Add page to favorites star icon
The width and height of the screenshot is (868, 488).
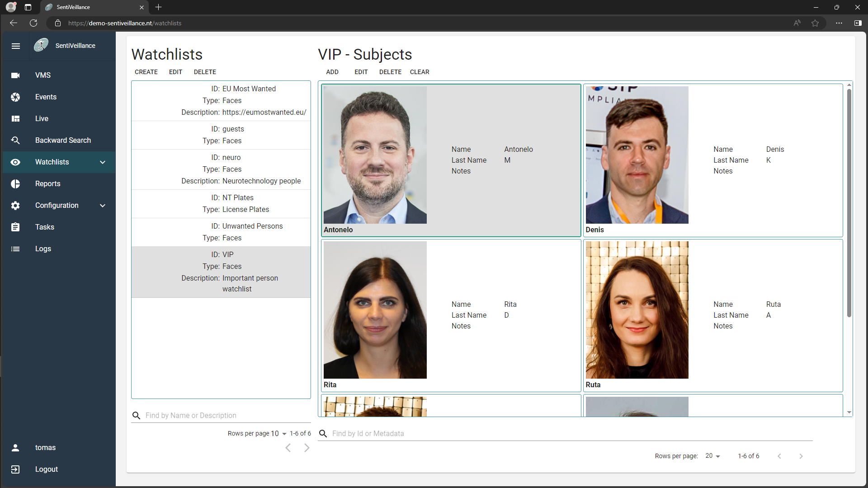tap(815, 23)
